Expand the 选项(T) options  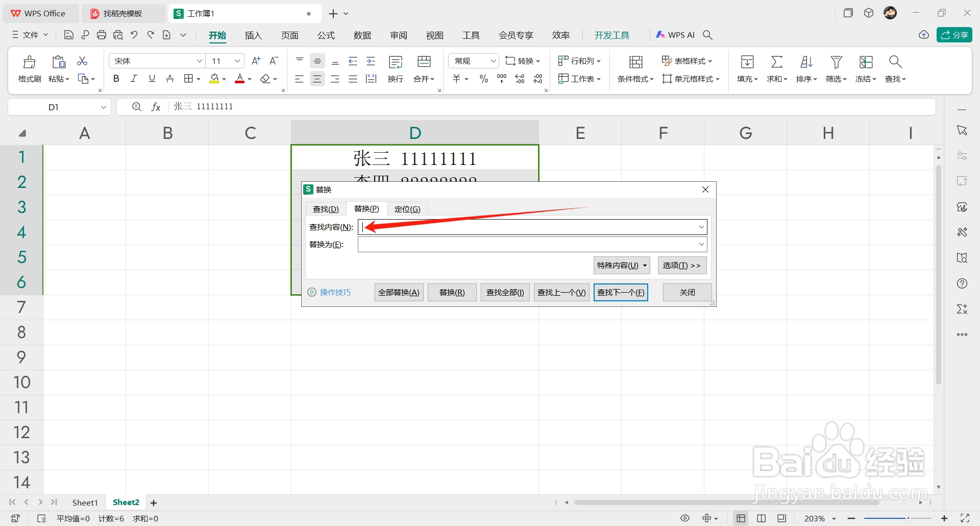pos(682,266)
